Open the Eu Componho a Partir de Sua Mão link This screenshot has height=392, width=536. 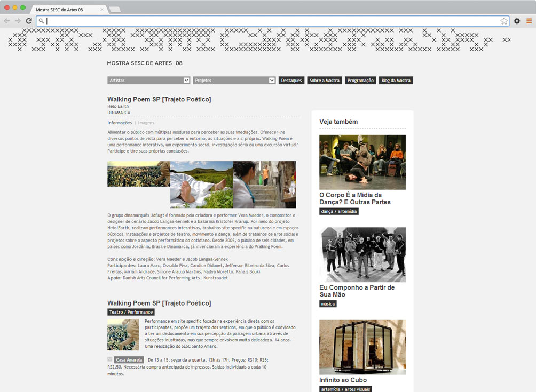pyautogui.click(x=357, y=291)
